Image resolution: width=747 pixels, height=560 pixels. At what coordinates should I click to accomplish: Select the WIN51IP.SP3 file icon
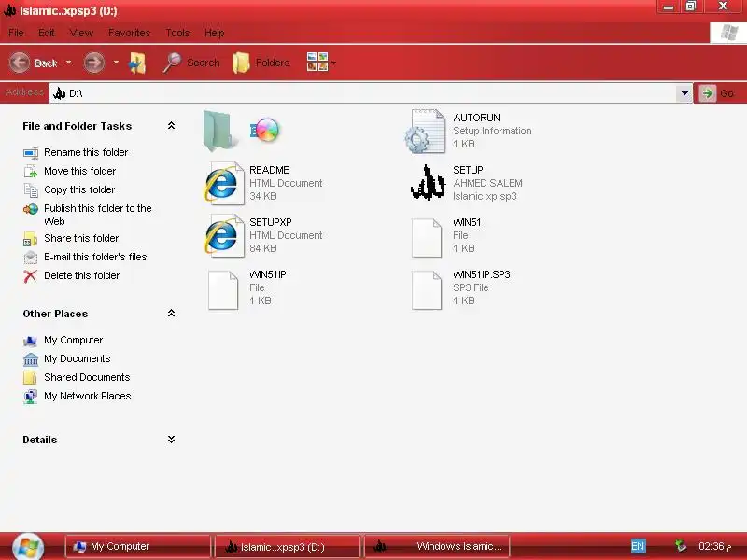[x=427, y=290]
